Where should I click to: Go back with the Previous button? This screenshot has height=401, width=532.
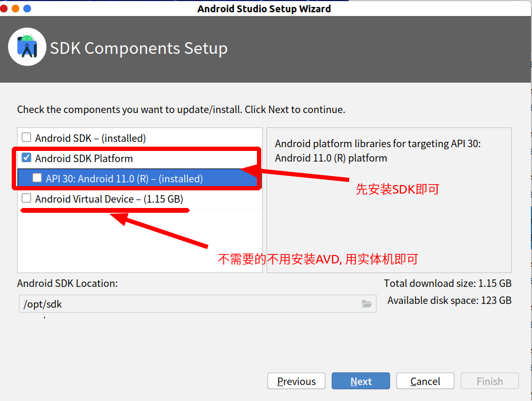click(296, 381)
